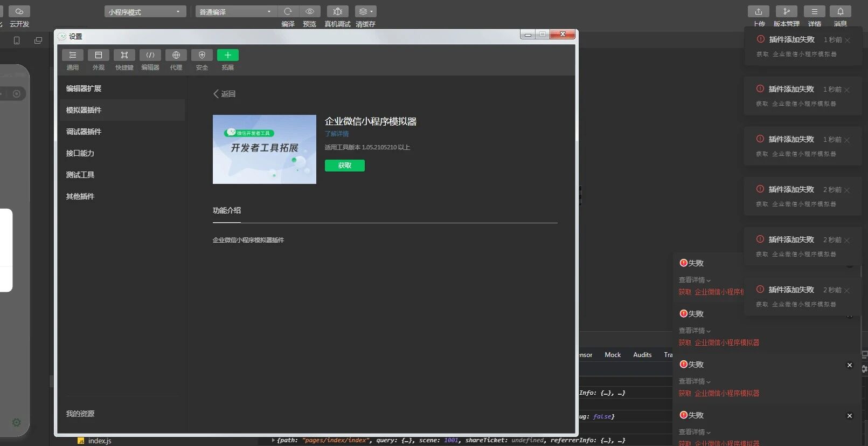Click the 清缓存 layers icon
The height and width of the screenshot is (446, 868).
(366, 11)
